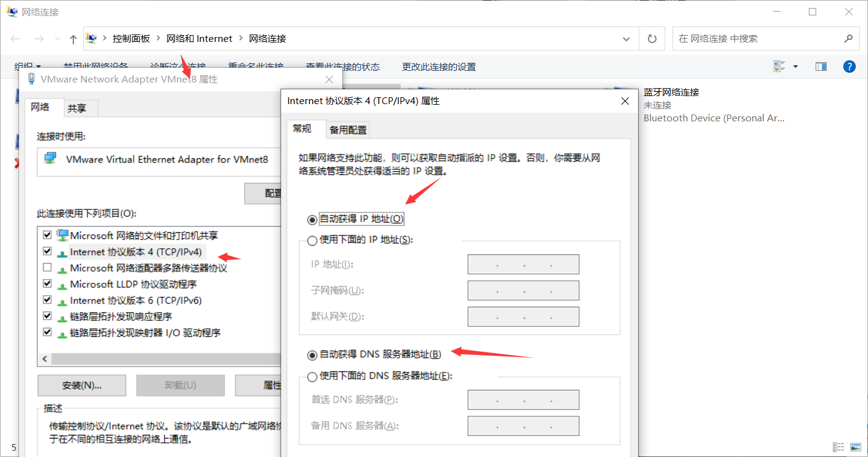Screen dimensions: 868x457
Task: Toggle 链路层拓扑发现响应程序 checkbox
Action: (x=47, y=316)
